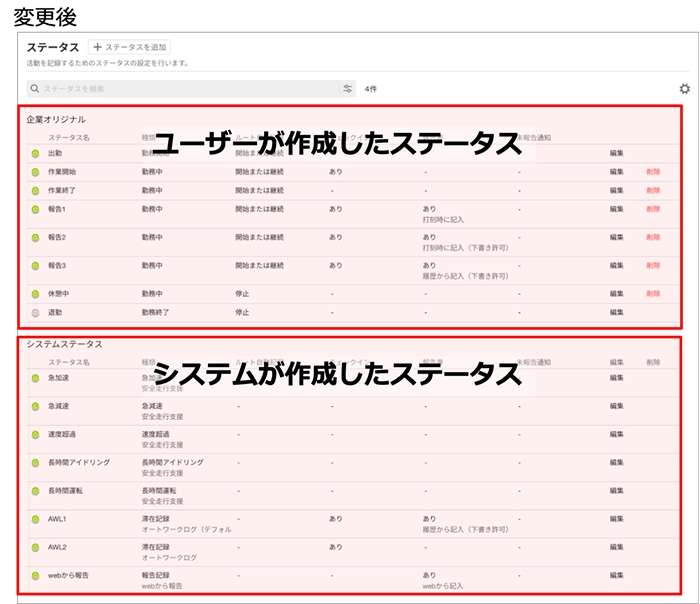This screenshot has width=700, height=604.
Task: Click the green status icon for AWL2
Action: pyautogui.click(x=35, y=548)
